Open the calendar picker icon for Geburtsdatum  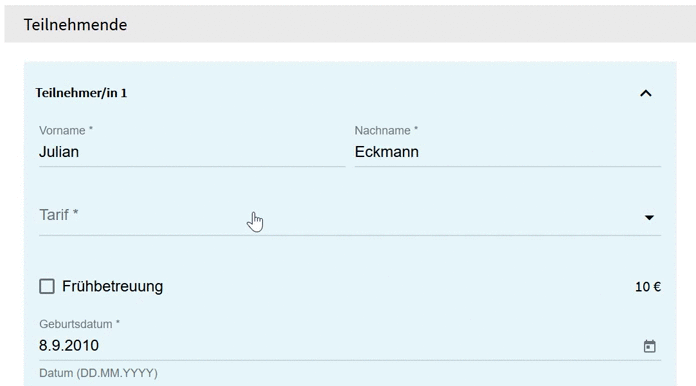(x=649, y=346)
